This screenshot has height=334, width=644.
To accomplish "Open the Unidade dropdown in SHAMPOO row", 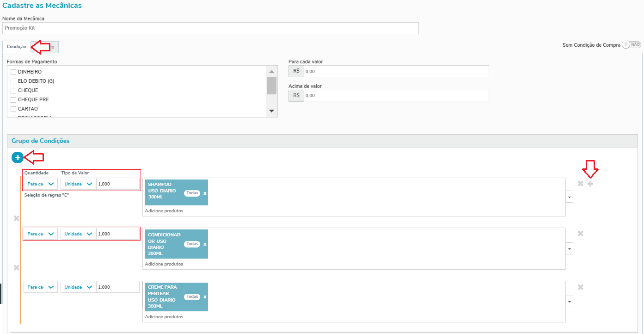I will [x=78, y=184].
